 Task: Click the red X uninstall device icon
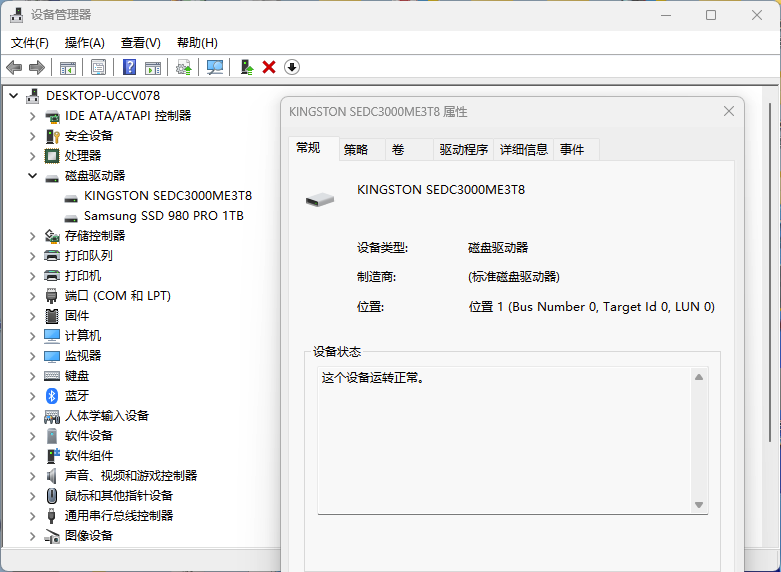269,67
